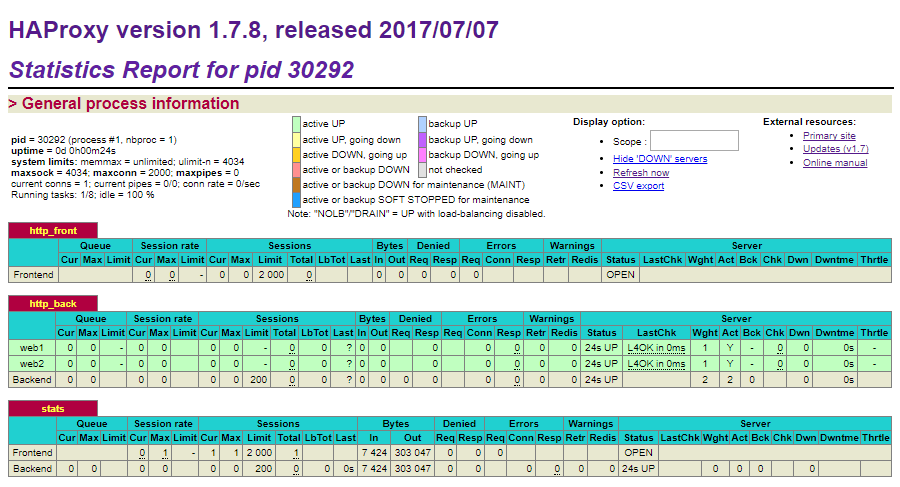The width and height of the screenshot is (900, 487).
Task: Select the http_front proxy title
Action: (x=53, y=230)
